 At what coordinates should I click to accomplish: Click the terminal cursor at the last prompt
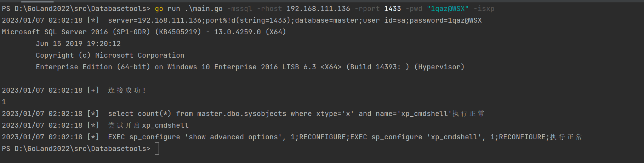tap(157, 149)
